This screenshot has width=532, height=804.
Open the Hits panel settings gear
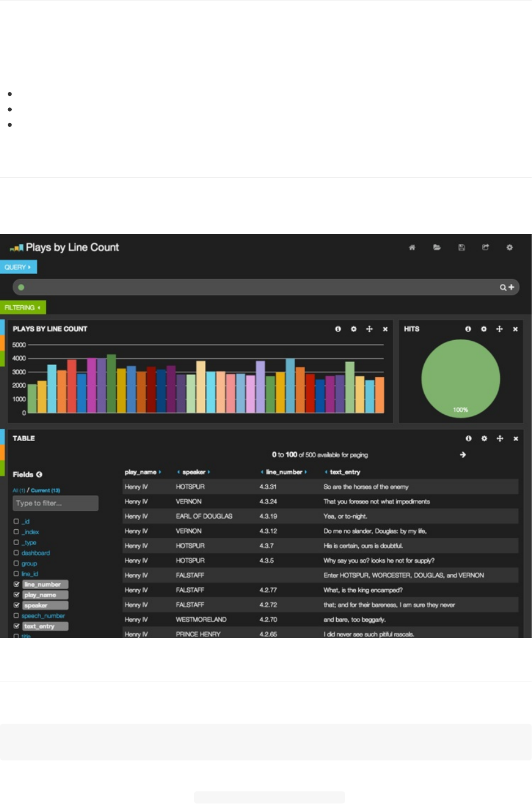point(483,329)
